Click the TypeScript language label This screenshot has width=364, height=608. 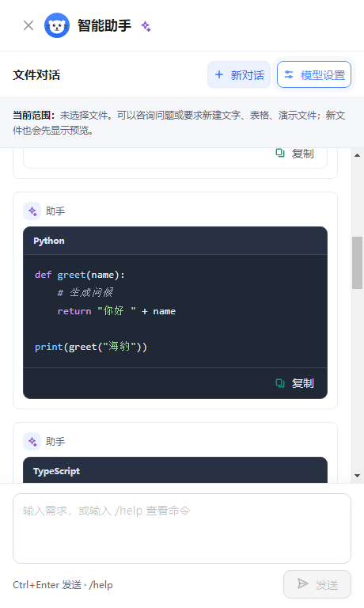click(x=57, y=471)
